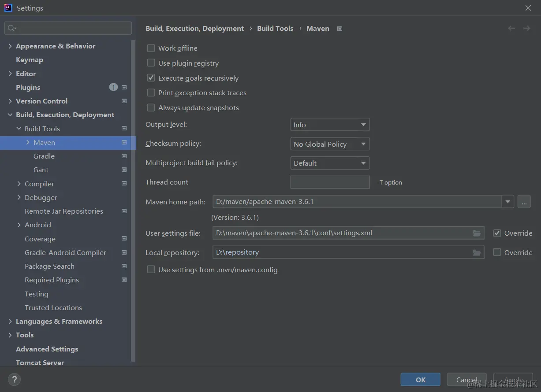Browse Maven home path with ellipsis button
The height and width of the screenshot is (392, 541).
pyautogui.click(x=524, y=202)
